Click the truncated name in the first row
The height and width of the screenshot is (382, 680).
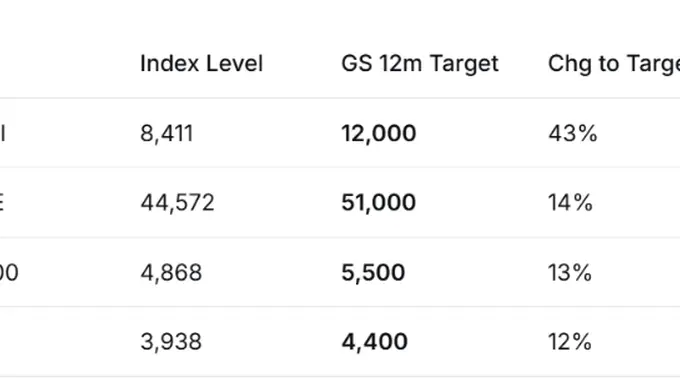[x=3, y=133]
